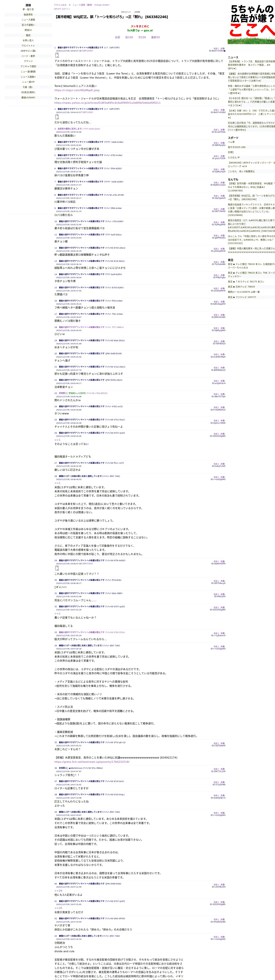This screenshot has height=980, width=275.
Task: Go to AKBサロン(裏) board
Action: (28, 51)
